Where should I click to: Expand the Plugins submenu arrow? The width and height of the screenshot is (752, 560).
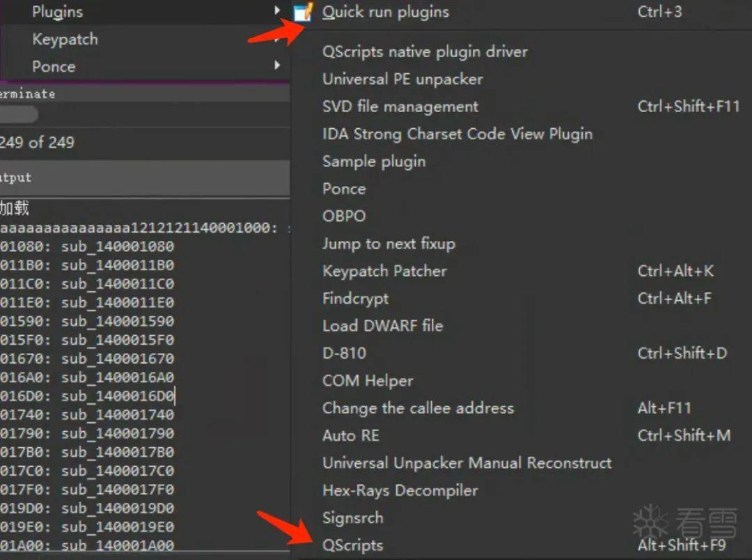[x=276, y=11]
